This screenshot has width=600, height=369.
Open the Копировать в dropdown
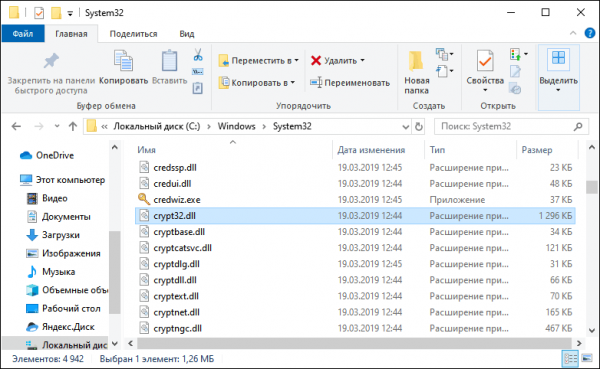[x=257, y=83]
